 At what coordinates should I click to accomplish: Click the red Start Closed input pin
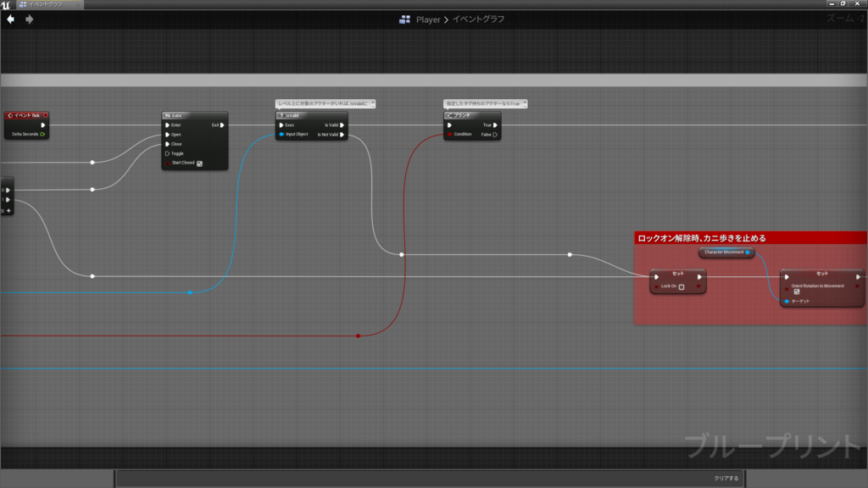tap(168, 164)
